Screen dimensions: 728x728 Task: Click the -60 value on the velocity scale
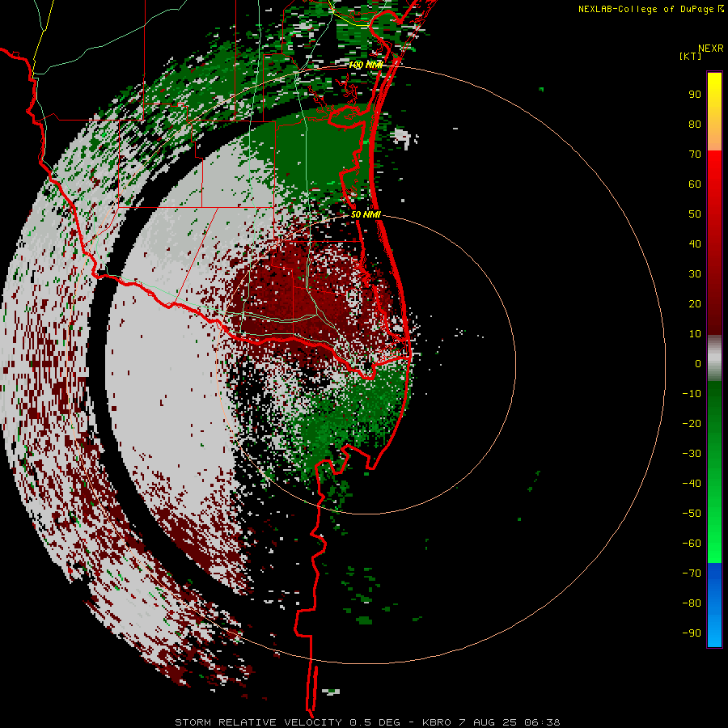[692, 544]
